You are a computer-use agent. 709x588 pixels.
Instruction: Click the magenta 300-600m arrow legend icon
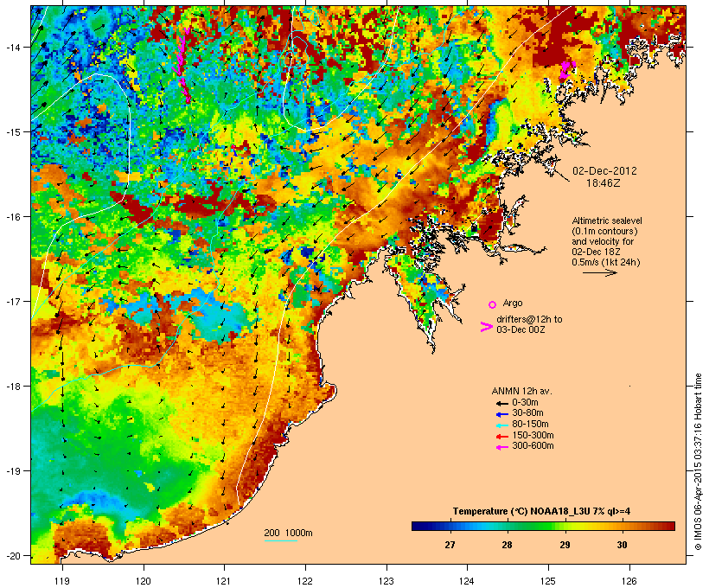pyautogui.click(x=502, y=447)
